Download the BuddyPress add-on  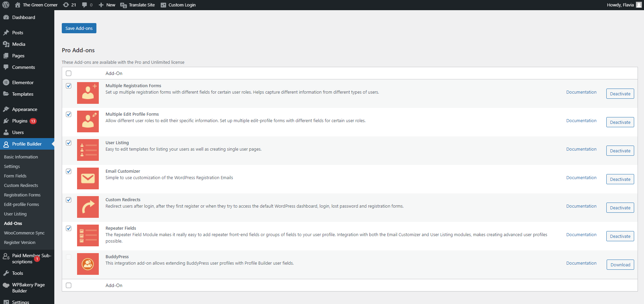click(x=620, y=265)
